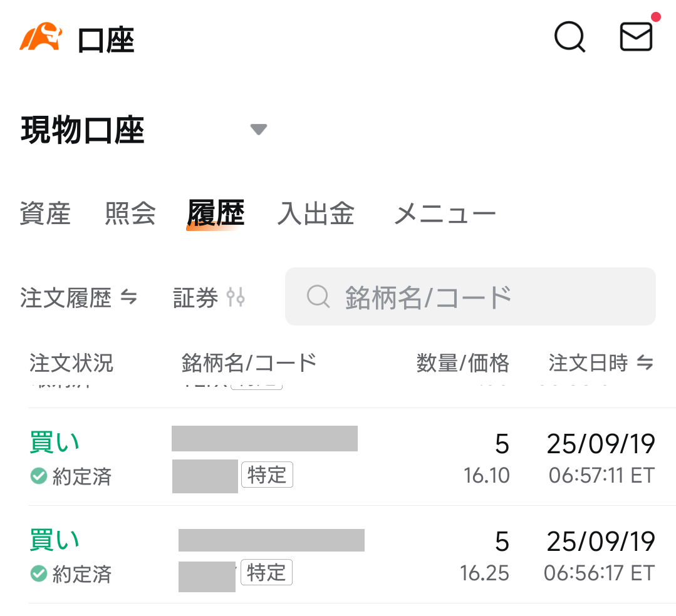Click the 銘柄名/コード search field
The image size is (676, 616).
pos(470,297)
